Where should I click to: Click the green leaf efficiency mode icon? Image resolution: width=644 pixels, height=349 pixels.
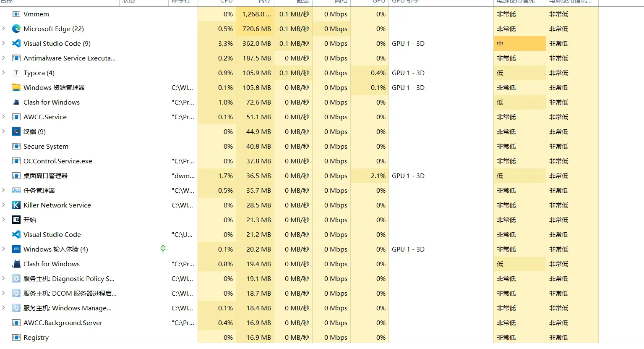click(163, 249)
